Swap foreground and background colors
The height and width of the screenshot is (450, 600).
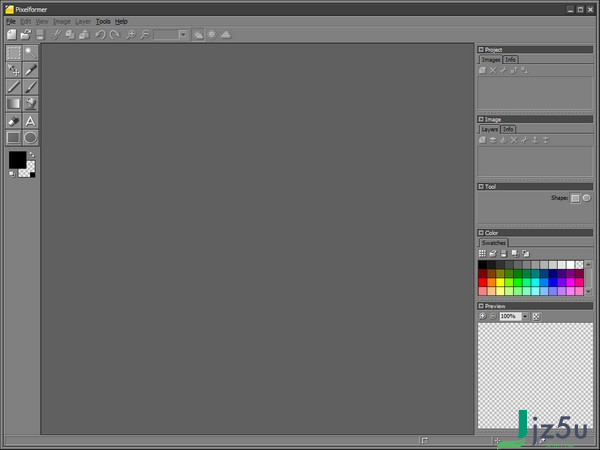tap(32, 155)
